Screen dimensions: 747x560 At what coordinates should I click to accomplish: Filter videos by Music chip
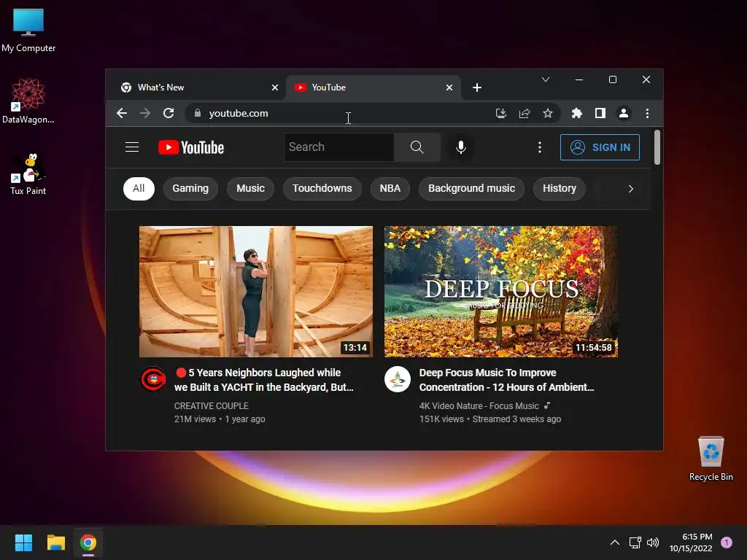(251, 189)
